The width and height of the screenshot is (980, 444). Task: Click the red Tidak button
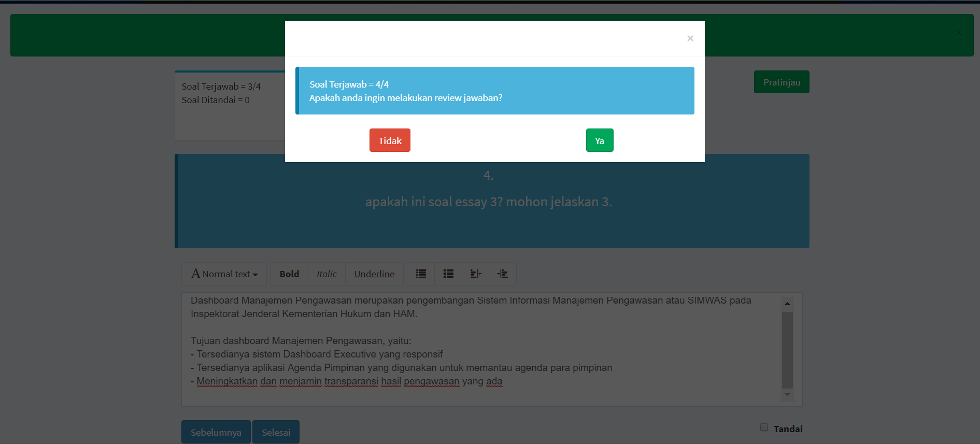tap(390, 140)
